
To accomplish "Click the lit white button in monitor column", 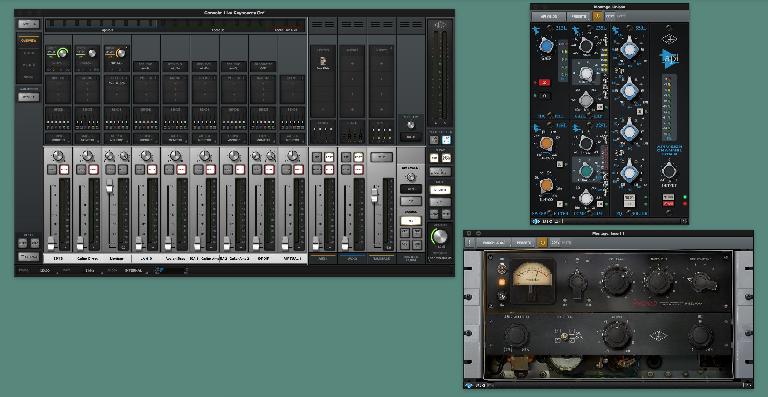I will [x=440, y=189].
